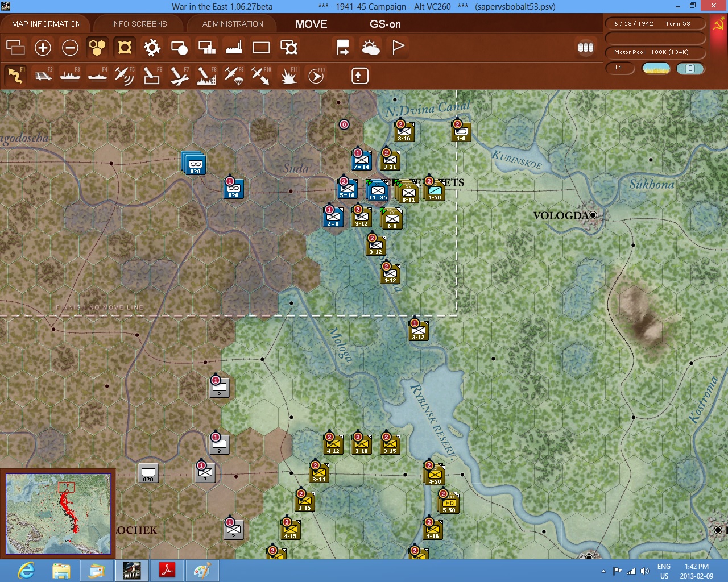Select the 3-11 Soviet unit counter
728x582 pixels.
point(390,161)
